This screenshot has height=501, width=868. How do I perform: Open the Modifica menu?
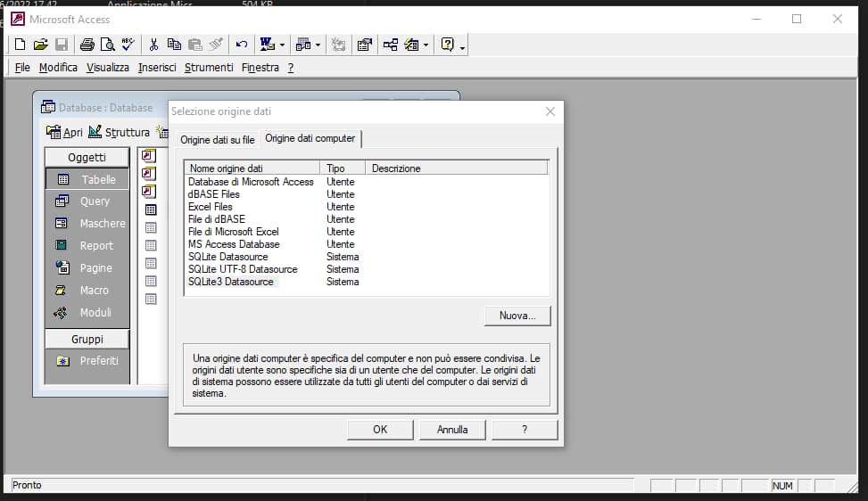[58, 68]
